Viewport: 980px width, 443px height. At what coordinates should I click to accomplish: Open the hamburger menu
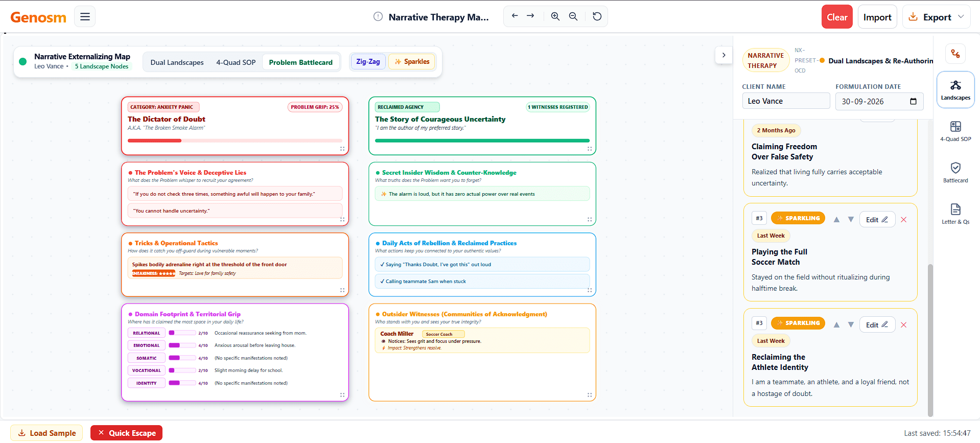tap(85, 17)
